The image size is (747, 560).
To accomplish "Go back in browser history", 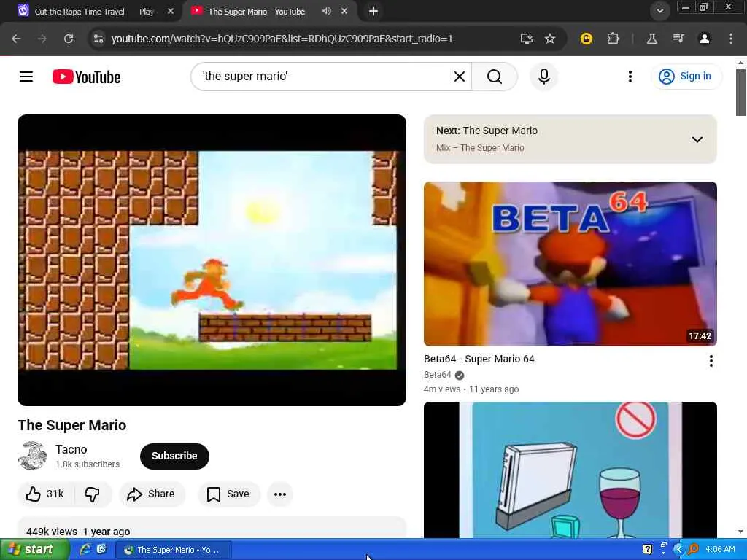I will click(x=16, y=39).
